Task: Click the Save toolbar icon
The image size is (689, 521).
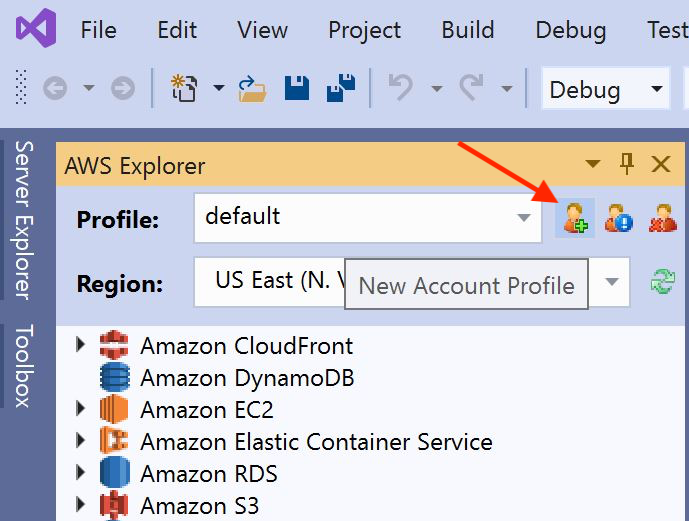Action: coord(297,88)
